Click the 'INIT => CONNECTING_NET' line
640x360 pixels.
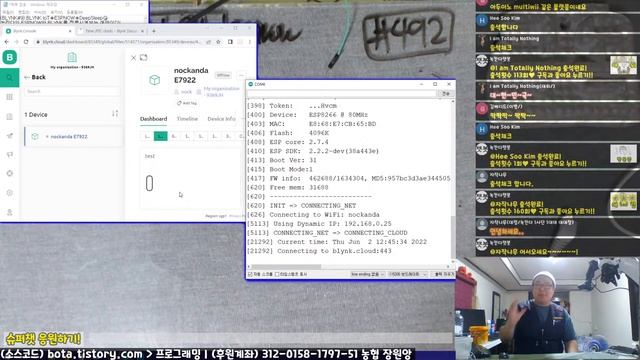point(301,206)
